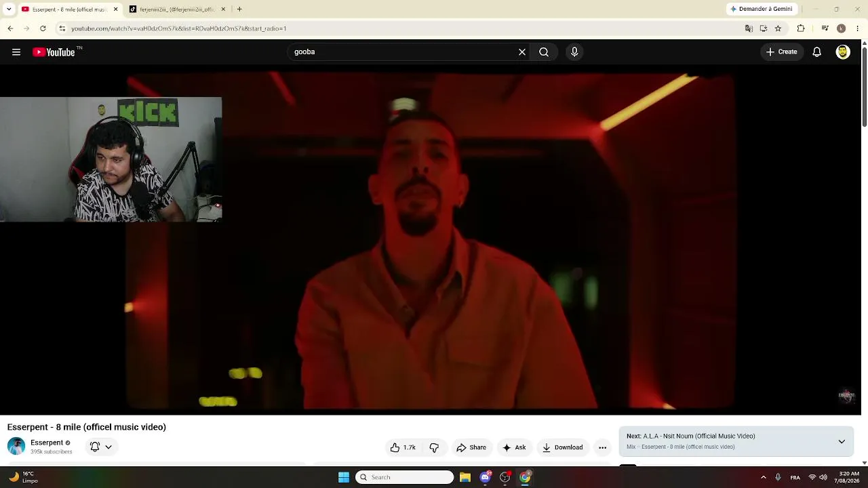View site information icon in address bar

62,28
